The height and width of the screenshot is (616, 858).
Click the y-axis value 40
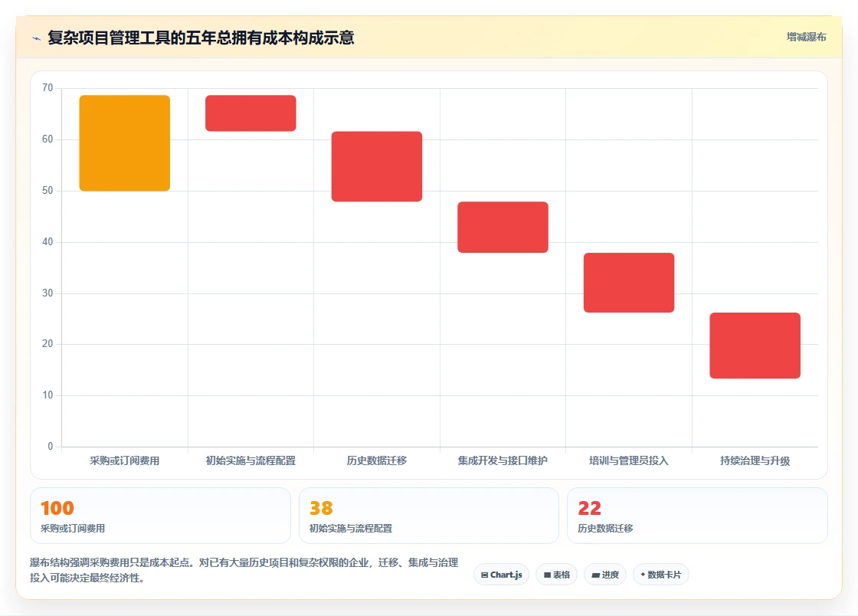47,242
